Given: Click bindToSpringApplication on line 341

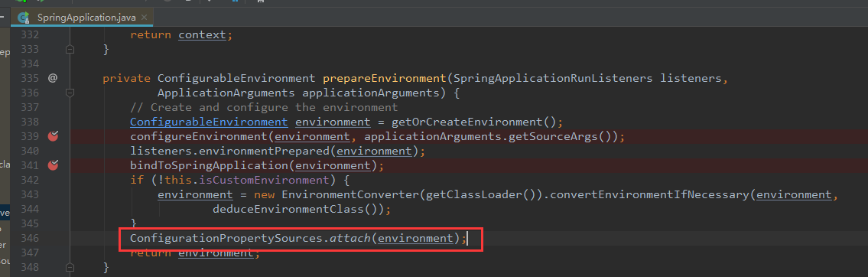Looking at the screenshot, I should [x=210, y=165].
